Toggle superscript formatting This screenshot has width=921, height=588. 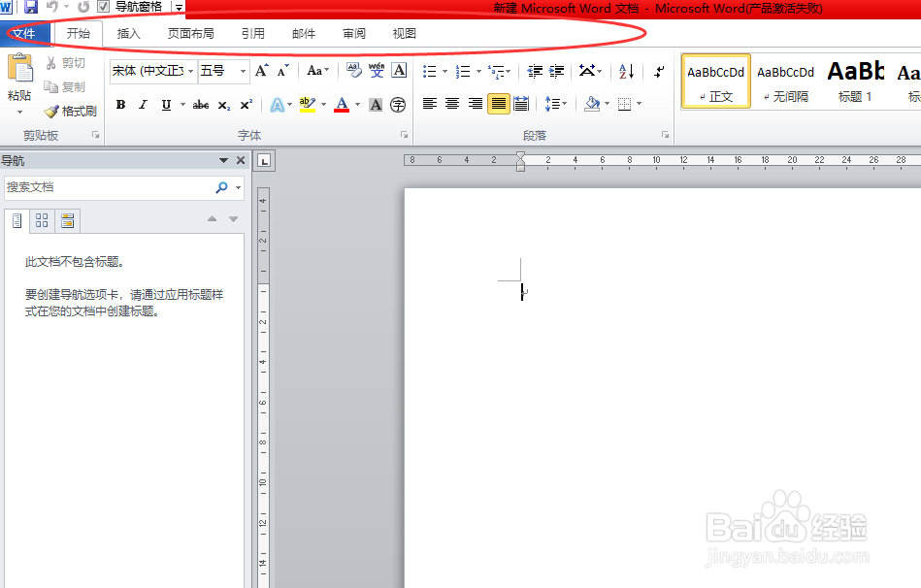coord(247,105)
